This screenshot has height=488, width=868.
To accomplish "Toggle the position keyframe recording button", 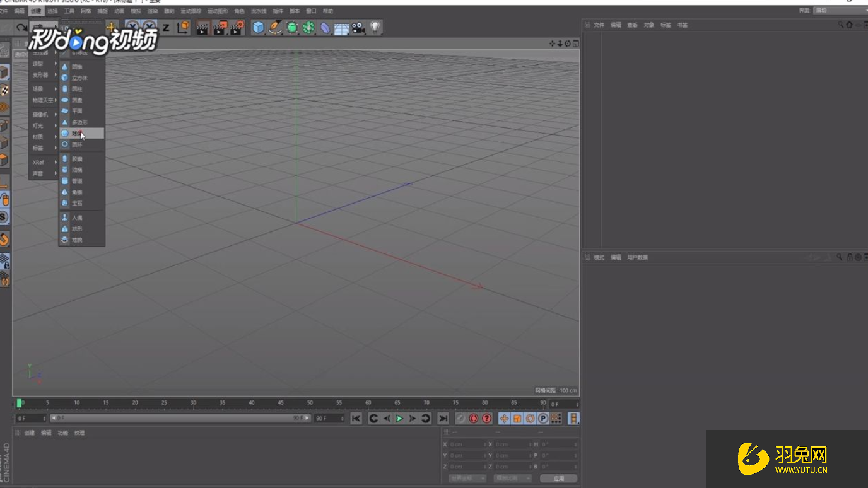I will [504, 419].
